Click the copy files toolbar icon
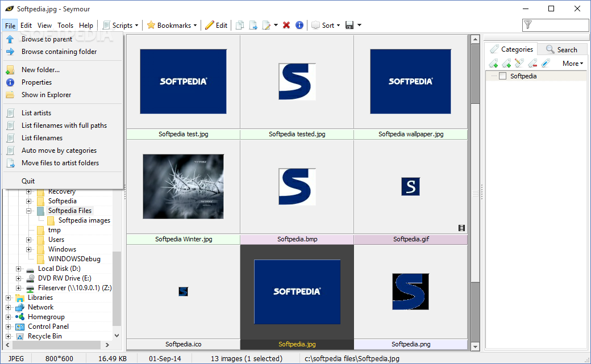 pos(240,25)
